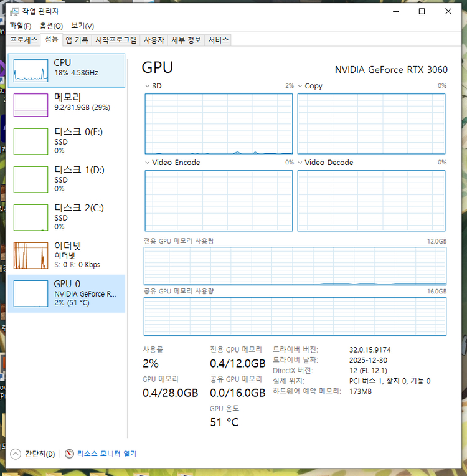Select the GPU 0 mini graph
The height and width of the screenshot is (476, 467).
coord(31,293)
